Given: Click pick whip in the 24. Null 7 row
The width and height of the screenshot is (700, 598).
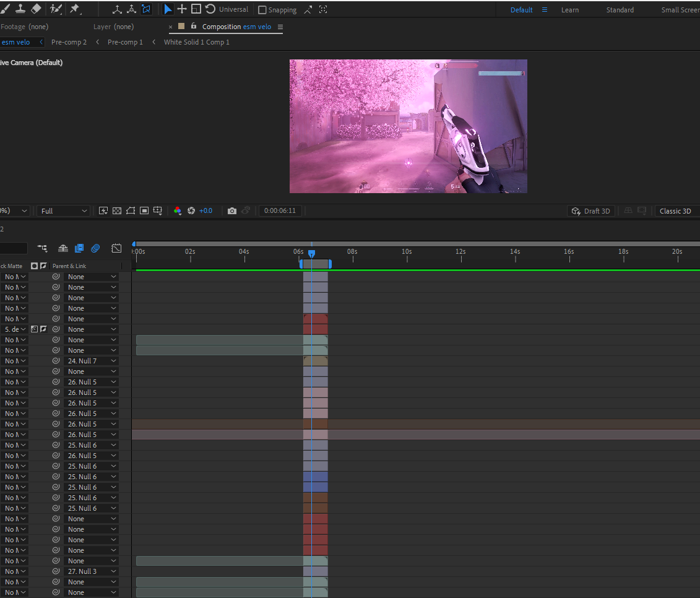Looking at the screenshot, I should pyautogui.click(x=56, y=361).
